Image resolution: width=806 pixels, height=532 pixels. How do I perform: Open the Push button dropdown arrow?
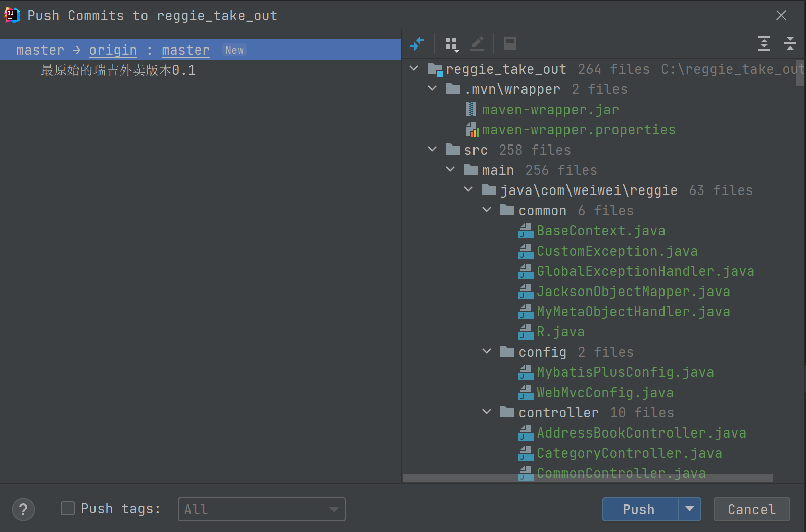pos(690,509)
